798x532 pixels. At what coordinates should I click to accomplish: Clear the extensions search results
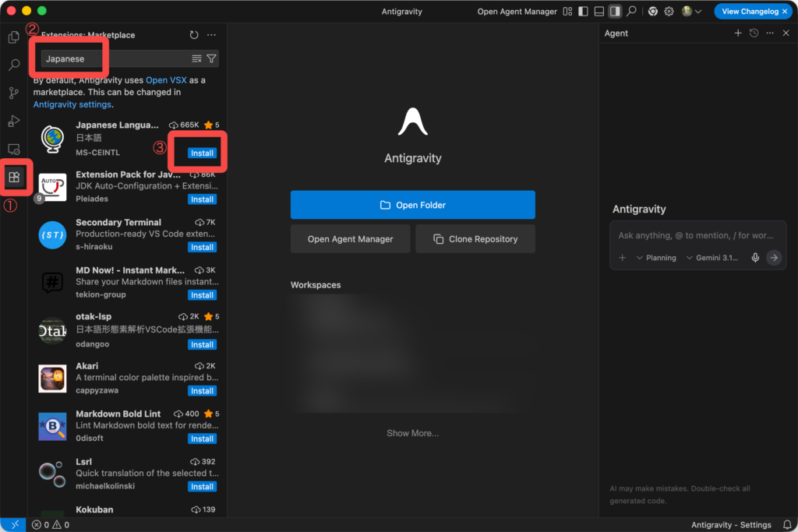[x=196, y=58]
